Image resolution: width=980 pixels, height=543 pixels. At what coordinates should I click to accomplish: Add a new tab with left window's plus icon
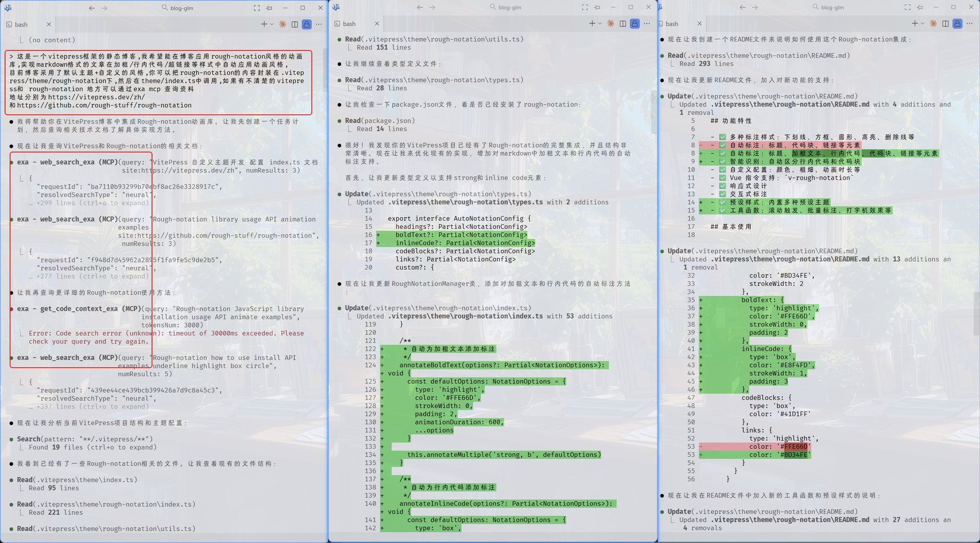[264, 24]
